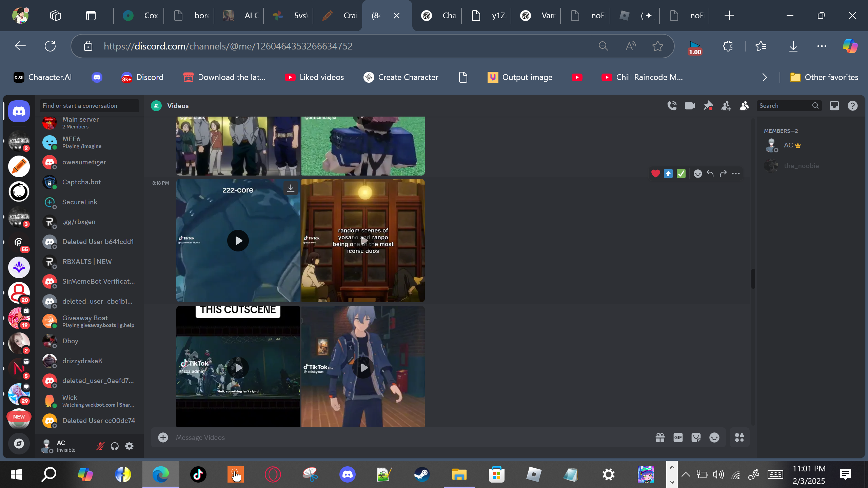The width and height of the screenshot is (868, 488).
Task: Switch to the Var browser tab
Action: (x=536, y=16)
